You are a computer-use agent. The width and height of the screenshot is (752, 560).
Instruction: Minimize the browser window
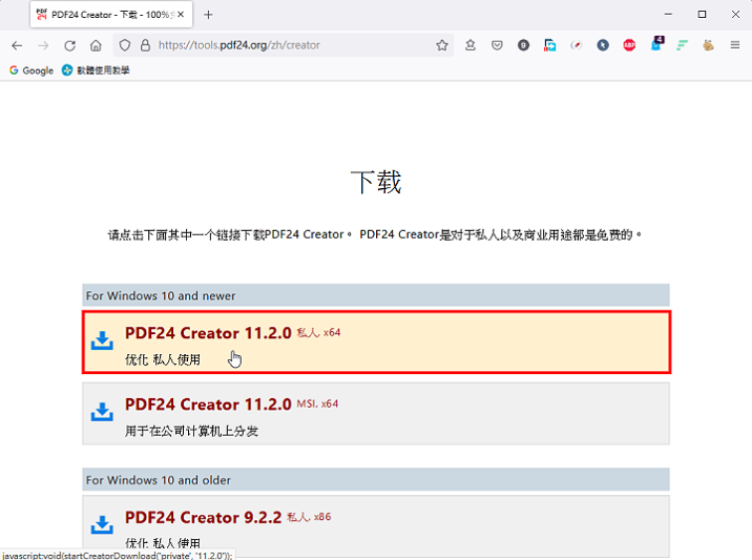[x=668, y=15]
